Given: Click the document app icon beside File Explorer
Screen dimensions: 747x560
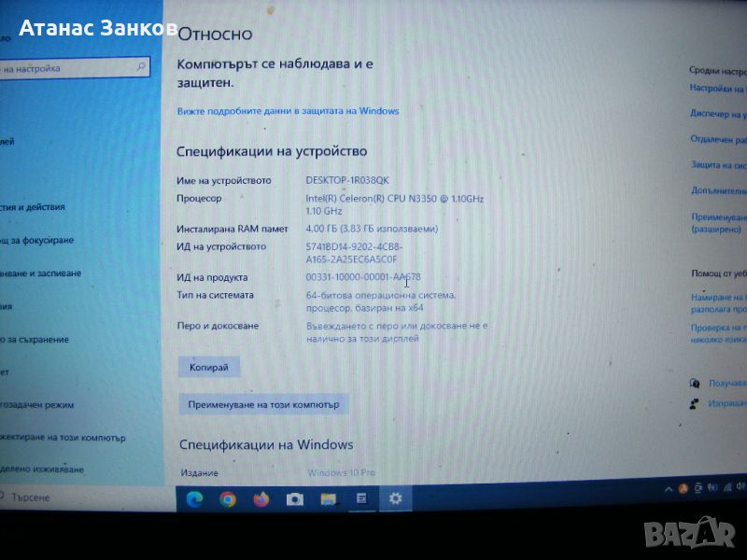Looking at the screenshot, I should tap(361, 498).
